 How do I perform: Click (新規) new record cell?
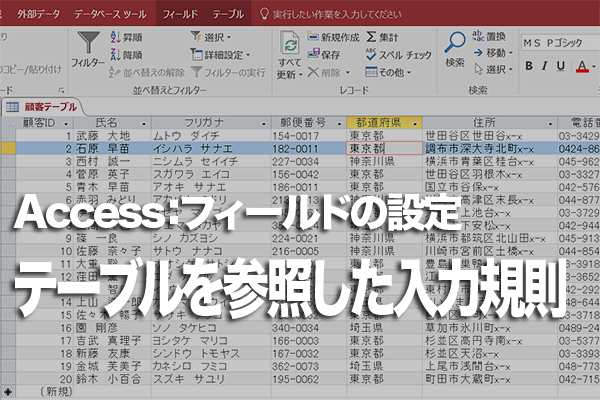pyautogui.click(x=44, y=392)
